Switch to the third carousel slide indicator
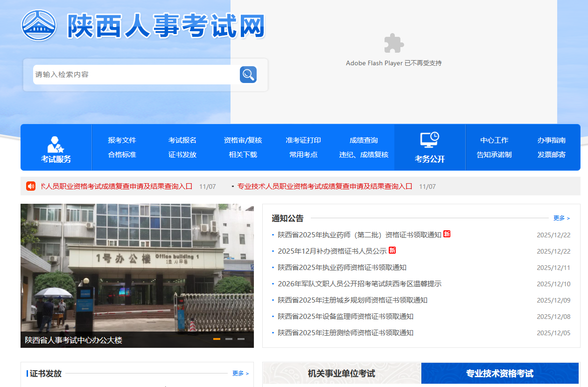 click(x=241, y=339)
